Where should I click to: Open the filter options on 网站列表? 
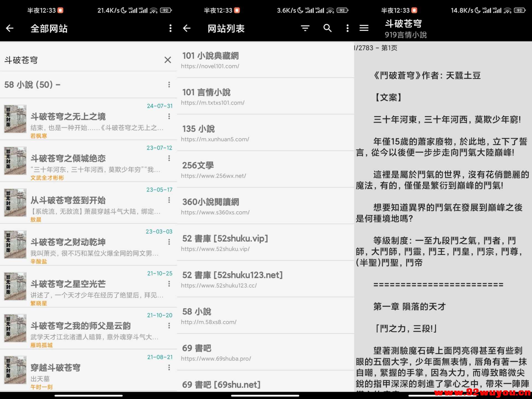coord(305,28)
